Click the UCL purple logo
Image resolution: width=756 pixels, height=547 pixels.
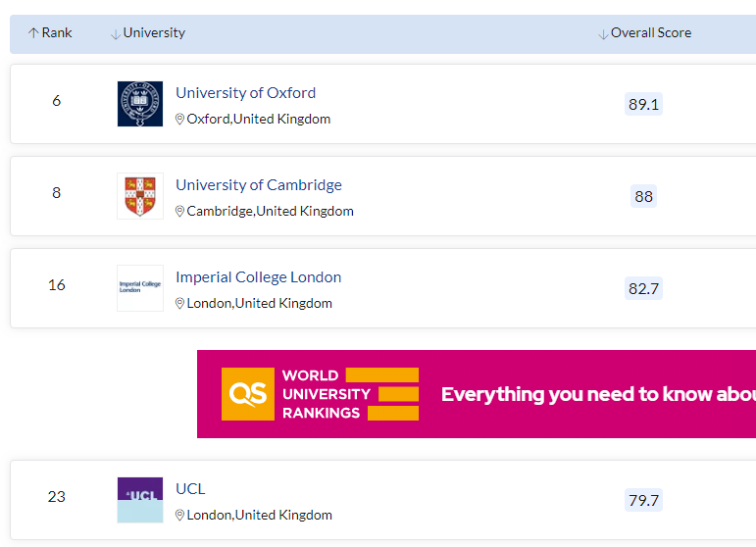(x=140, y=500)
